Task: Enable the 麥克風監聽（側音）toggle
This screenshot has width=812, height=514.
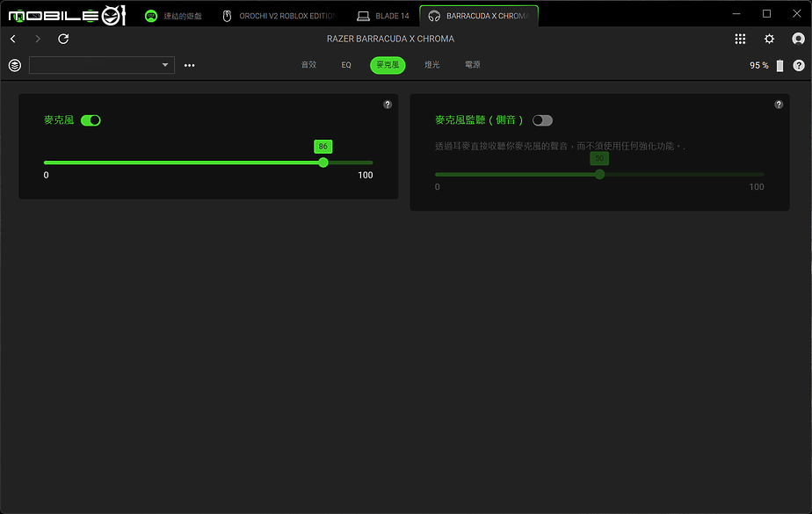Action: [542, 120]
